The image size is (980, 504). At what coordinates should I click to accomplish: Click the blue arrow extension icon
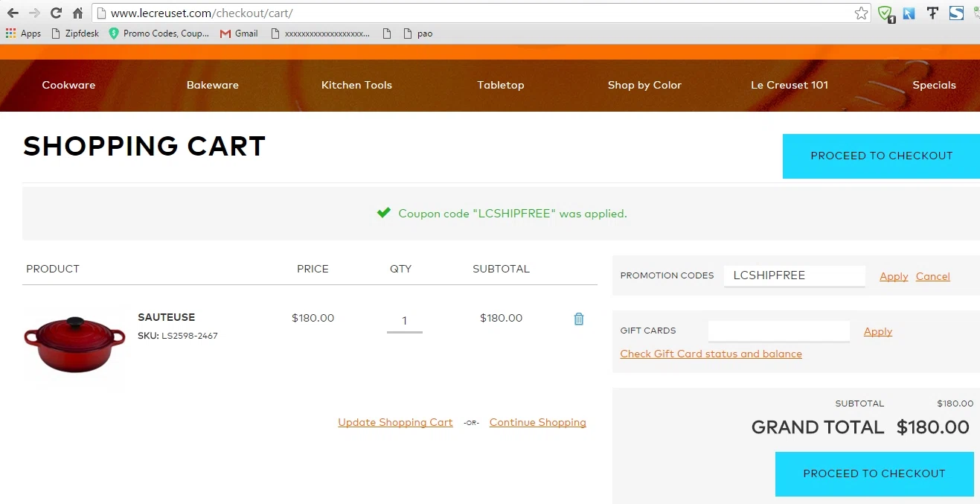click(x=909, y=13)
